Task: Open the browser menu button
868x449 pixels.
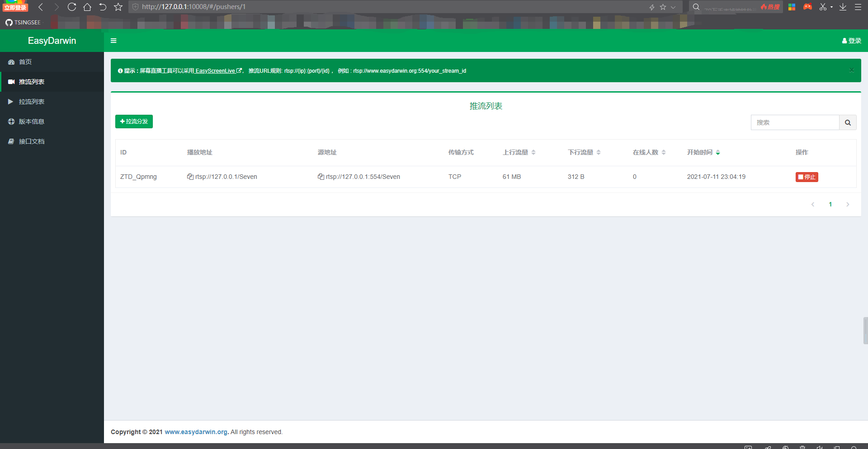Action: 858,7
